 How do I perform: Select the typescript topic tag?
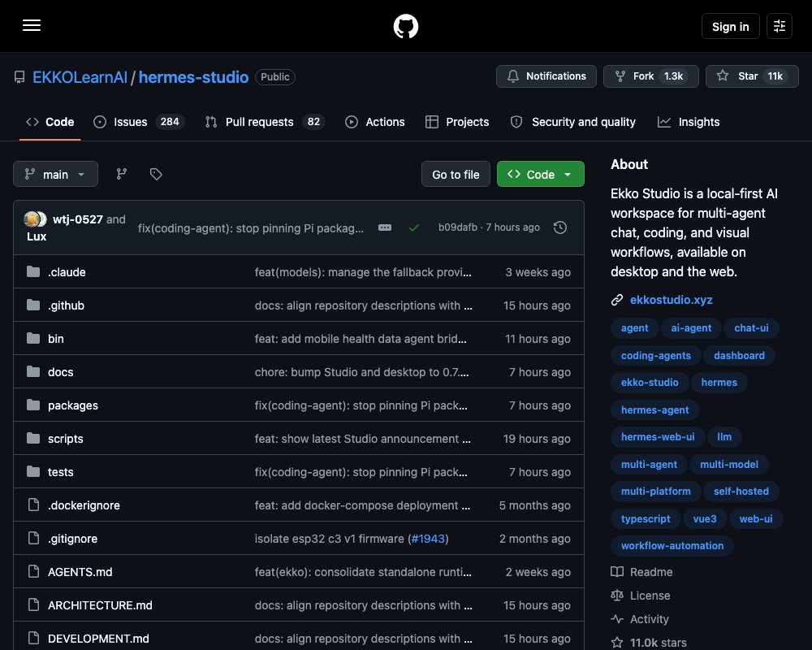click(646, 518)
